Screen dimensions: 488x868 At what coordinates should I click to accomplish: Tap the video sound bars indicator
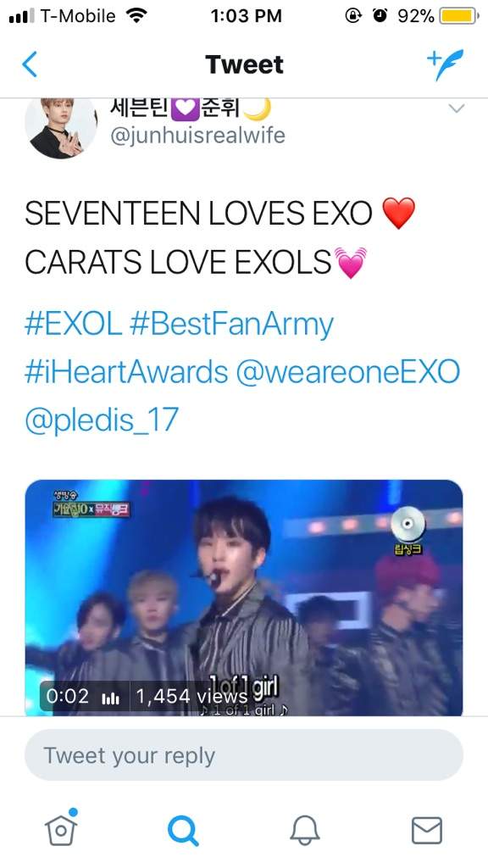pyautogui.click(x=111, y=698)
